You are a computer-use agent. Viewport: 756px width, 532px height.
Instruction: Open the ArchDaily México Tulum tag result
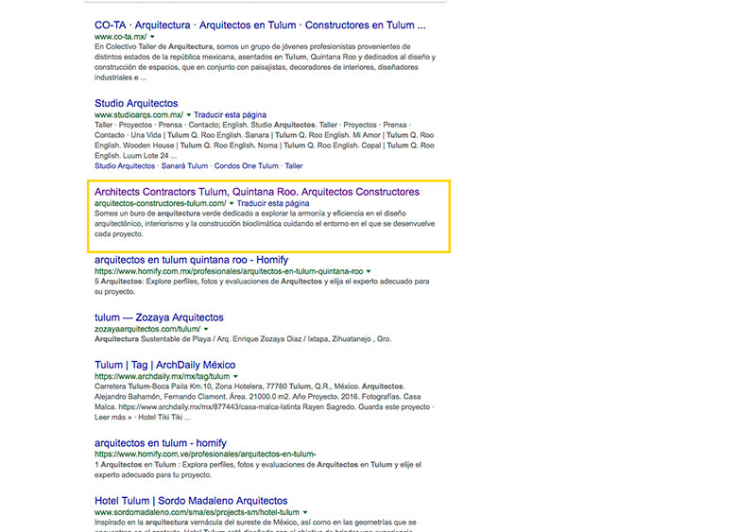click(x=164, y=365)
